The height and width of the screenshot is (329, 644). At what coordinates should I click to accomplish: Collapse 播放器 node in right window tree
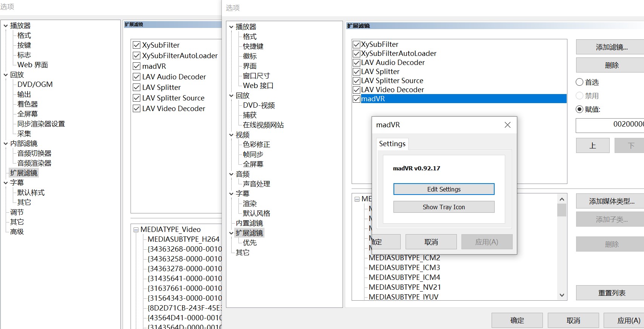231,27
